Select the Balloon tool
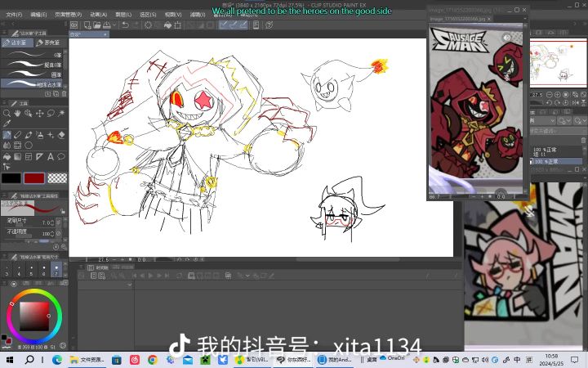The width and height of the screenshot is (588, 368). (x=61, y=156)
